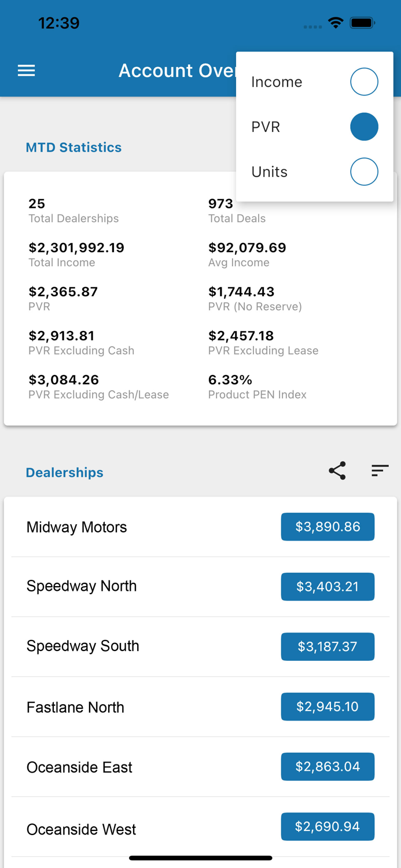
Task: Select the Income radio button
Action: [x=364, y=82]
